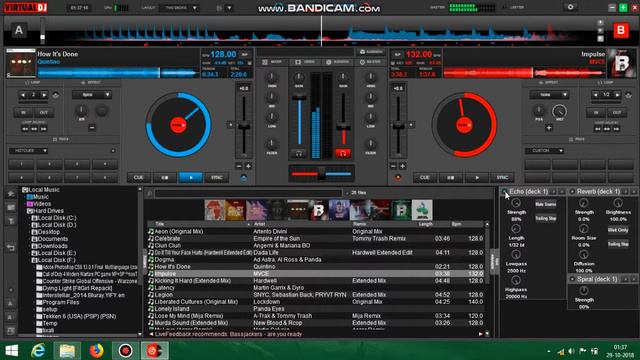Click the red deck B letter icon
The image size is (640, 360).
[x=621, y=31]
